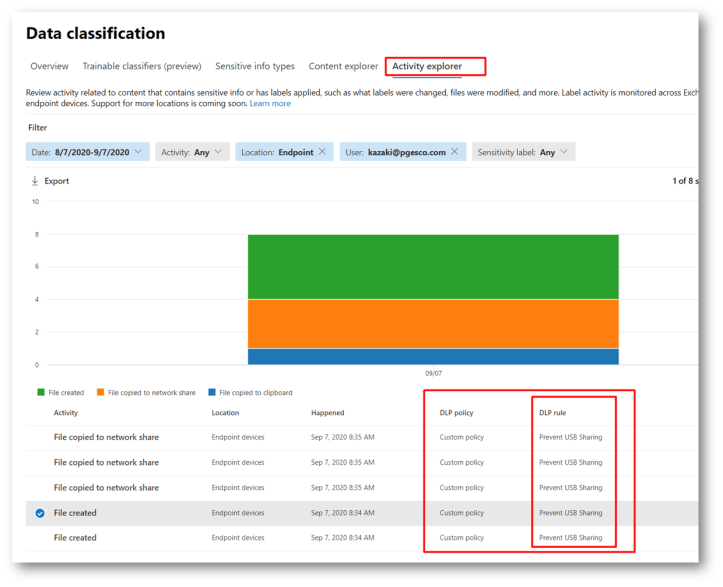Open Trainable classifiers (preview) tab
723x587 pixels.
tap(141, 67)
